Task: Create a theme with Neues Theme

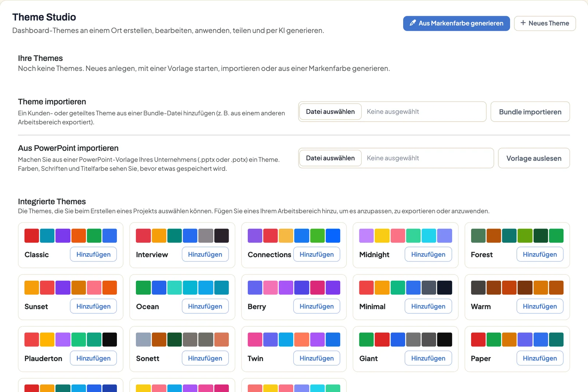Action: [x=545, y=23]
